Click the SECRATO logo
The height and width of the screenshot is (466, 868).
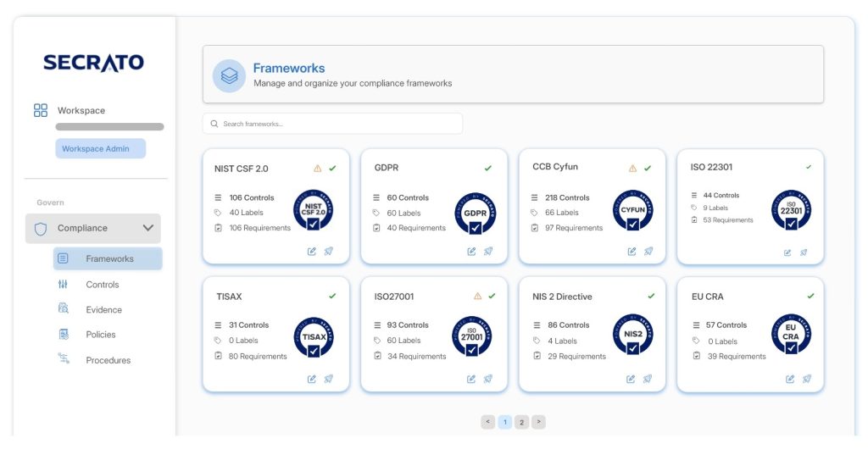[x=93, y=63]
